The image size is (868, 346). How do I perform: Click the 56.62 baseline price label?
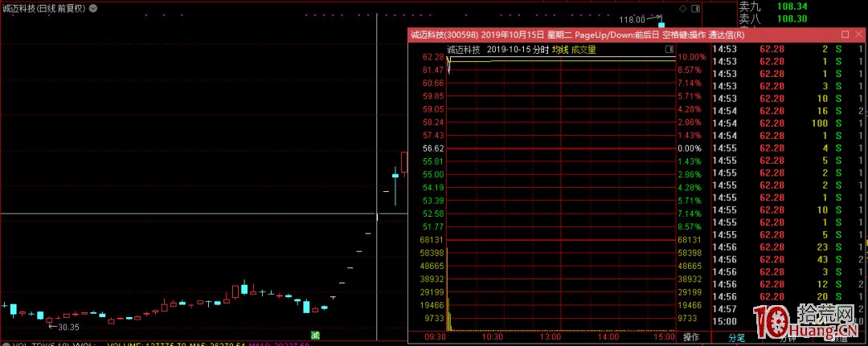pos(433,149)
